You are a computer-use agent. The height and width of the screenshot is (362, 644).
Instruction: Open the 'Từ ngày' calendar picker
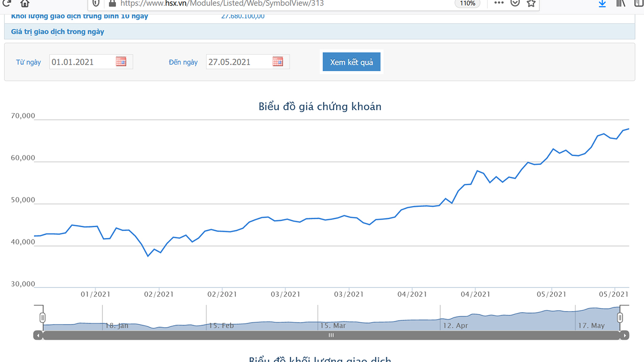[x=121, y=62]
